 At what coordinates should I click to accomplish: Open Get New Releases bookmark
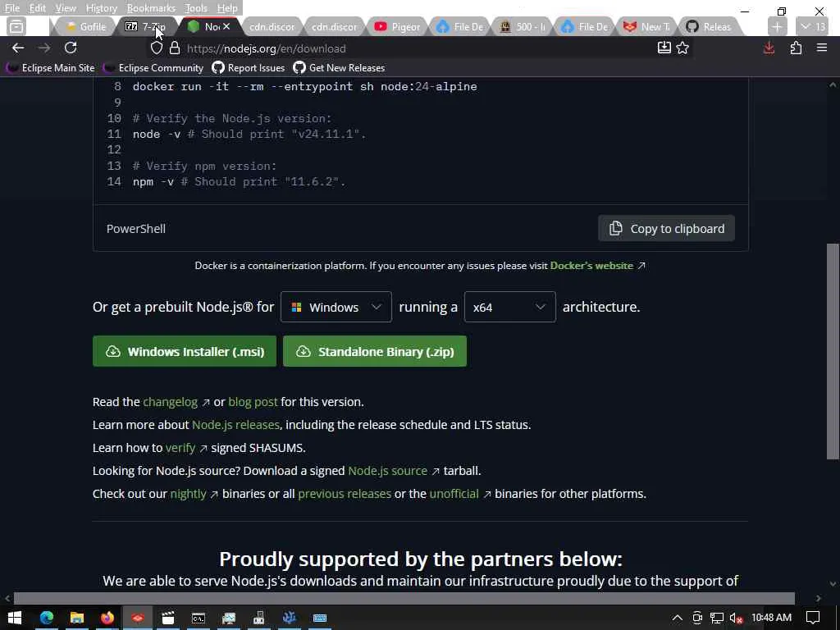click(339, 68)
